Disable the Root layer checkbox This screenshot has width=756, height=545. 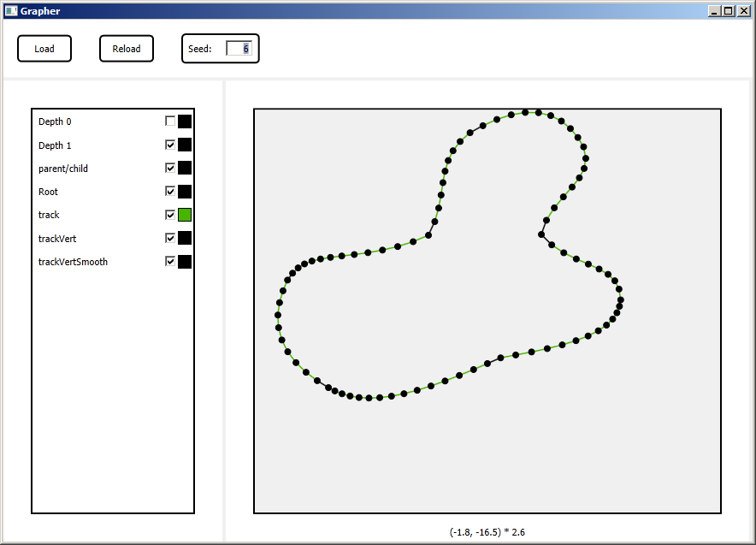[170, 192]
